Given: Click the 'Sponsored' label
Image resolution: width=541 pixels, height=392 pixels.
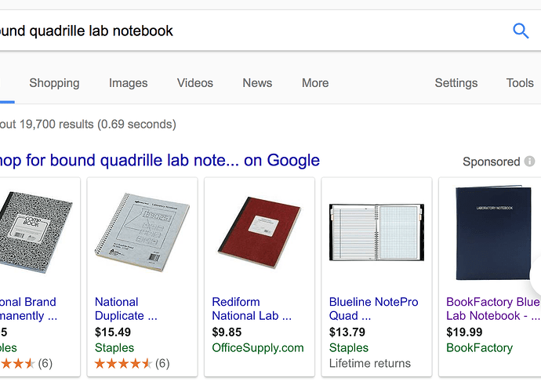Looking at the screenshot, I should coord(492,162).
